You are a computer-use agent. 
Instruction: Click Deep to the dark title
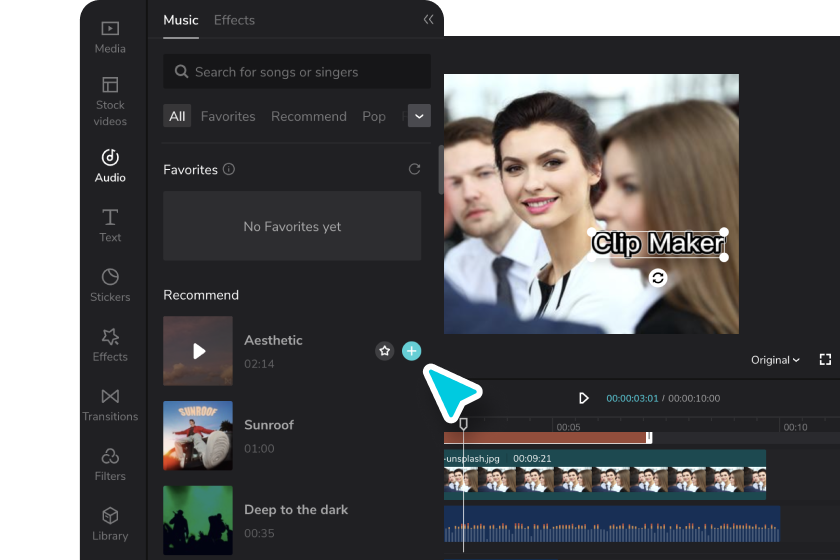tap(296, 510)
